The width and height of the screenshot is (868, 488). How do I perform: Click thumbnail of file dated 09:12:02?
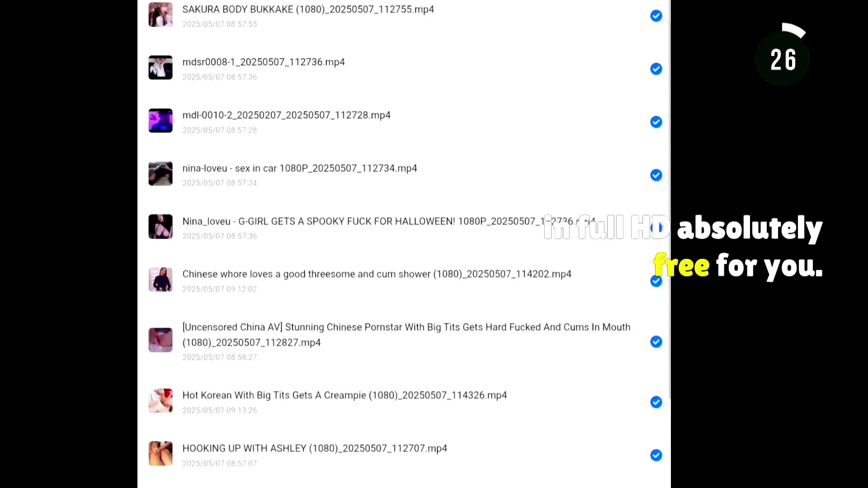(x=160, y=280)
